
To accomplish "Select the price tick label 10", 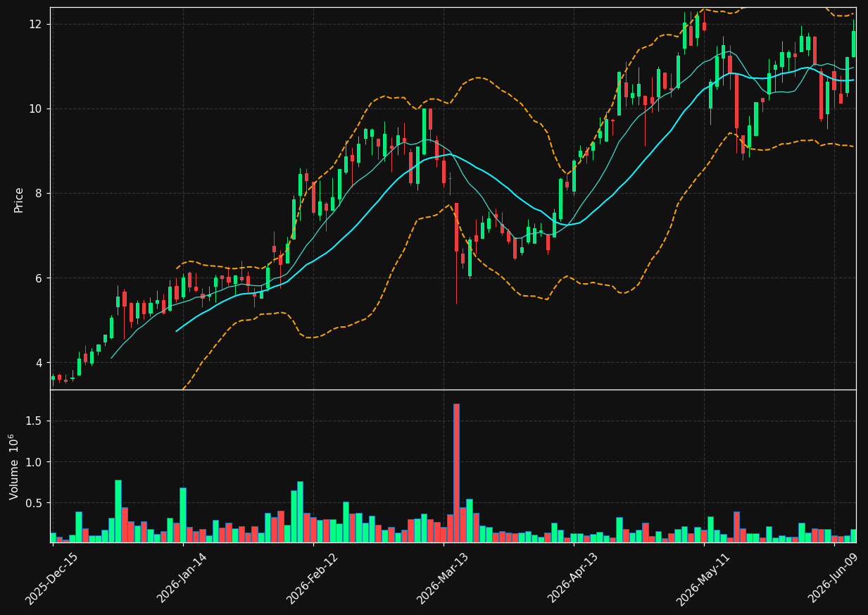I will pos(35,108).
